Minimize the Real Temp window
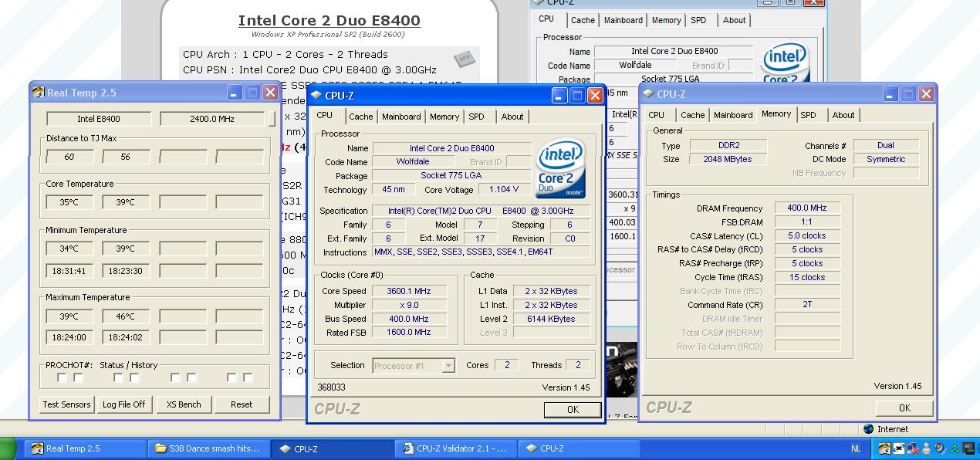 tap(235, 93)
